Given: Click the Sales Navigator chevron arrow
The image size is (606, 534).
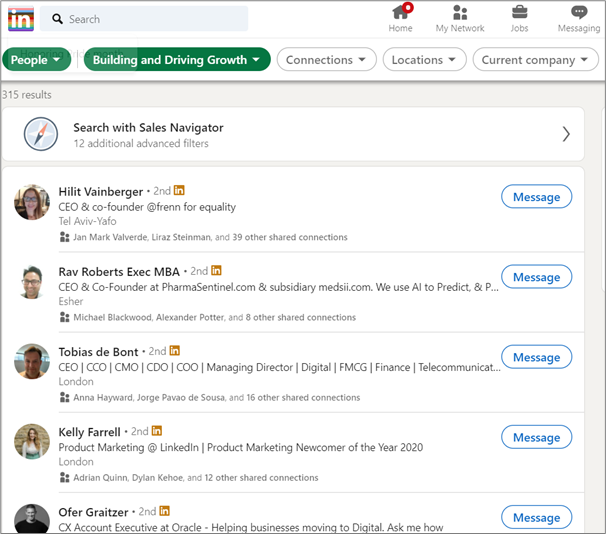Looking at the screenshot, I should [566, 134].
